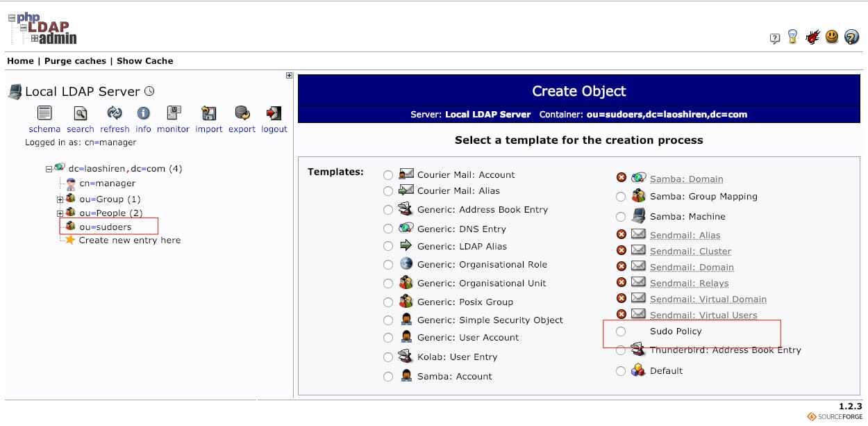
Task: Open the server info icon
Action: pyautogui.click(x=143, y=113)
